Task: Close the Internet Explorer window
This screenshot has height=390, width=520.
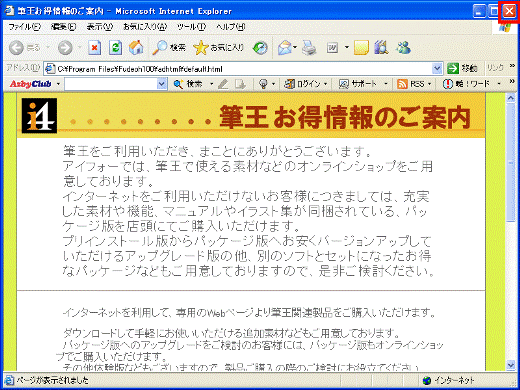Action: (x=509, y=11)
